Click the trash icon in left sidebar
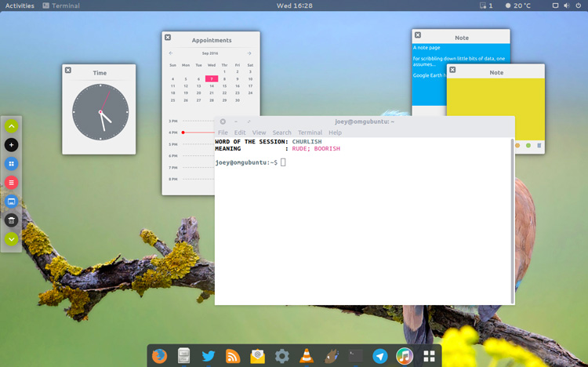 pos(12,220)
